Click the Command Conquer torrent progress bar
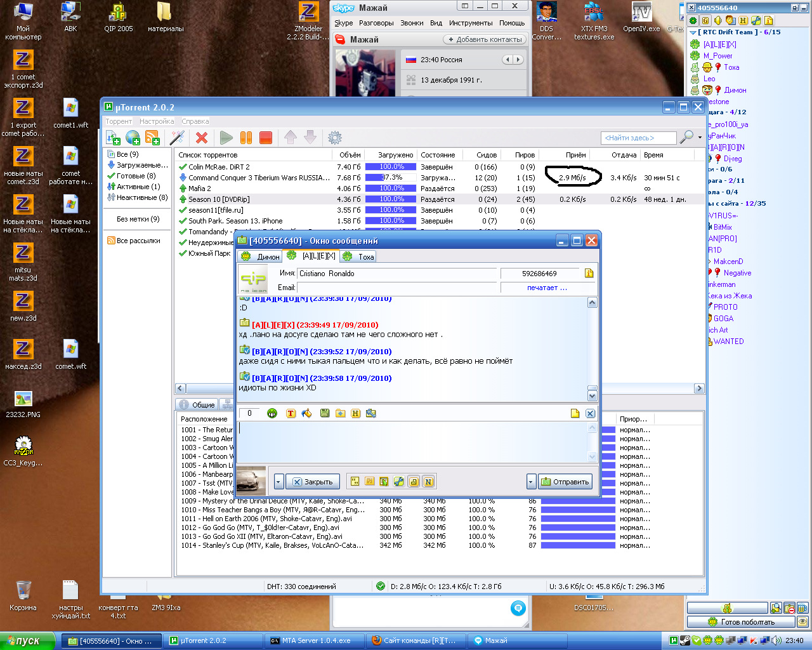This screenshot has width=812, height=650. pos(391,178)
